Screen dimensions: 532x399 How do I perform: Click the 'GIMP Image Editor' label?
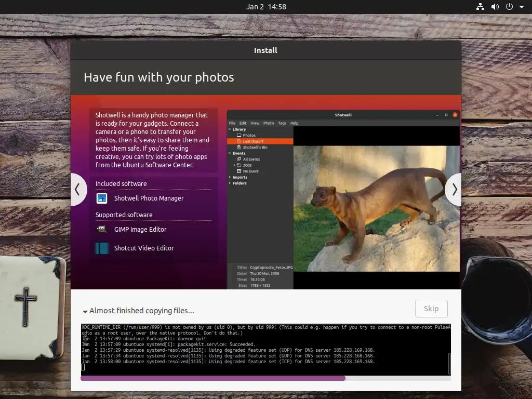pos(140,229)
